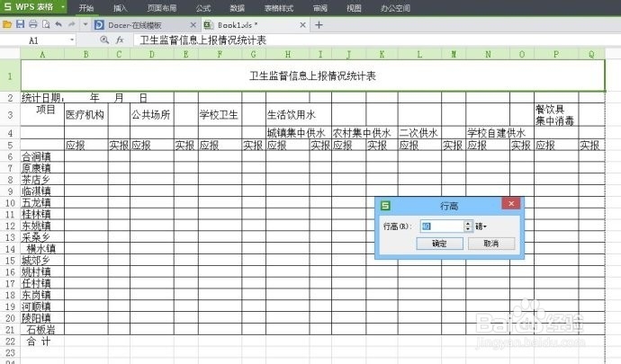The width and height of the screenshot is (621, 364).
Task: Open print preview from quick toolbar
Action: pyautogui.click(x=46, y=24)
